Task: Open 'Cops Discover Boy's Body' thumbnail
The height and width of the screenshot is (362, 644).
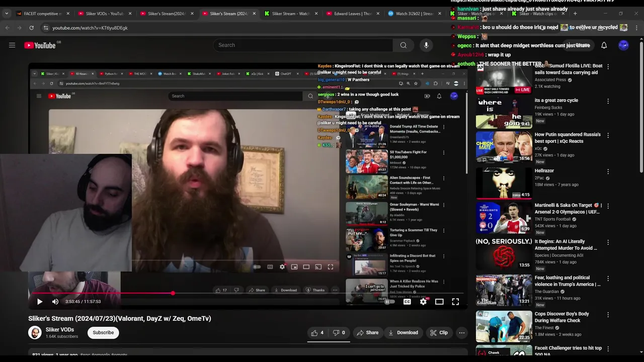Action: point(504,326)
